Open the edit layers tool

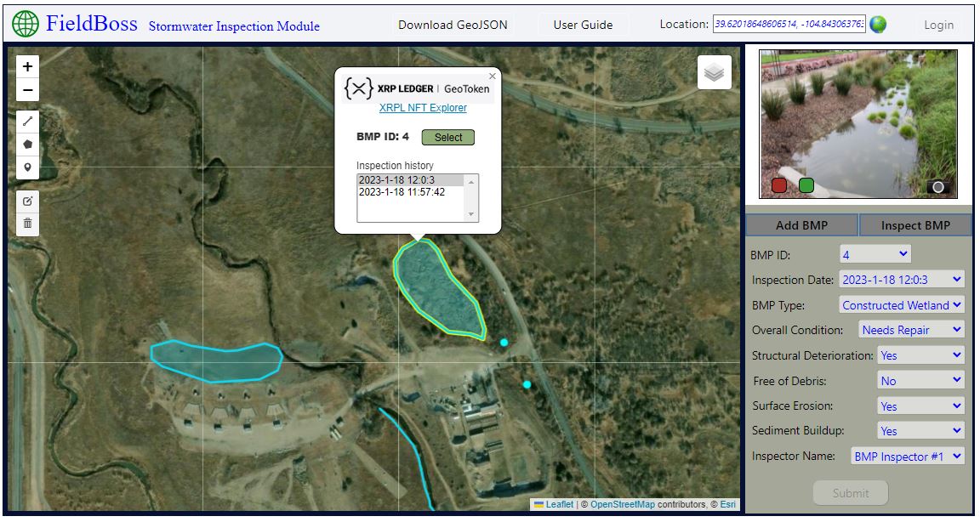27,201
